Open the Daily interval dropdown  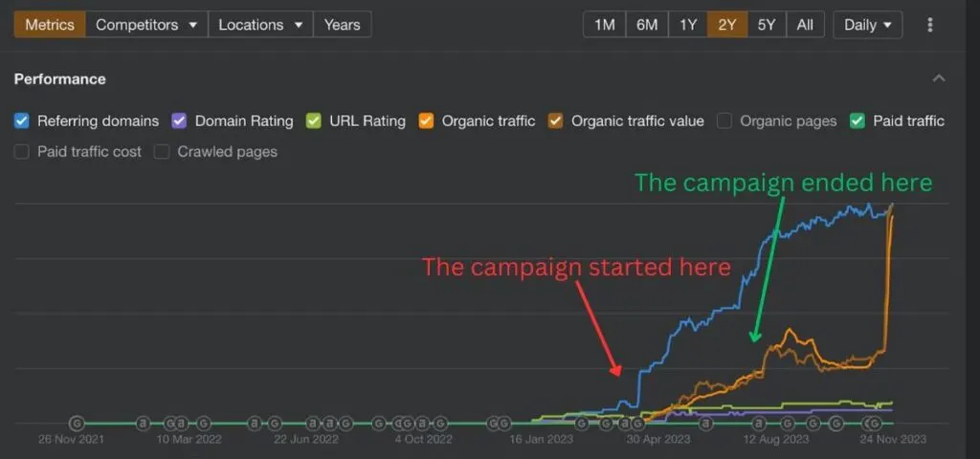[867, 25]
